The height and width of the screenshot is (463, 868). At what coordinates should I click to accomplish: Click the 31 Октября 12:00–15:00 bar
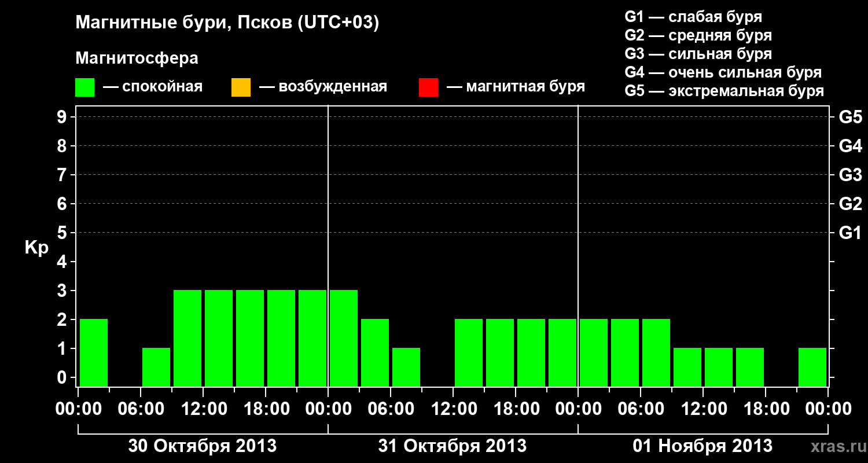(469, 352)
